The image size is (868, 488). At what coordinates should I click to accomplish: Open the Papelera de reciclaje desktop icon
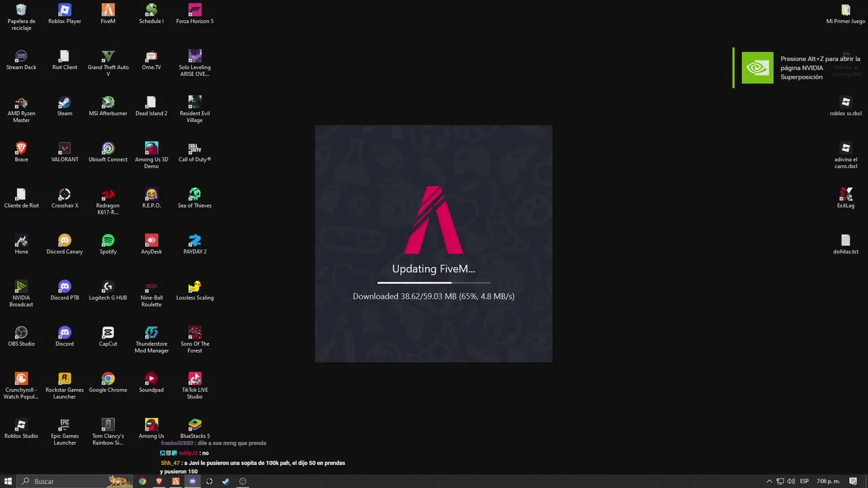[21, 17]
